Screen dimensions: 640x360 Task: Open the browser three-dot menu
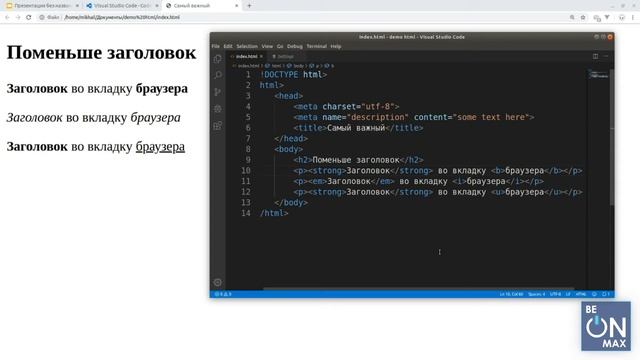click(x=633, y=17)
